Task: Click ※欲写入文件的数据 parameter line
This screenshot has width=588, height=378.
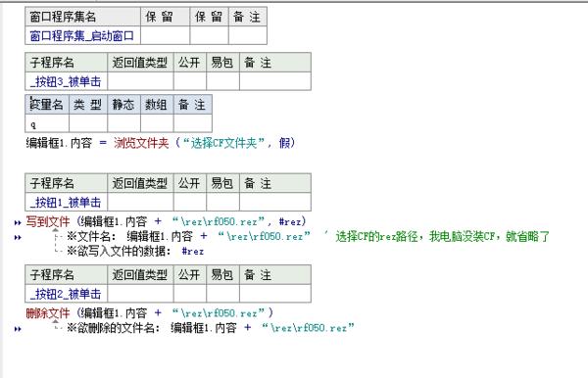Action: [x=135, y=251]
